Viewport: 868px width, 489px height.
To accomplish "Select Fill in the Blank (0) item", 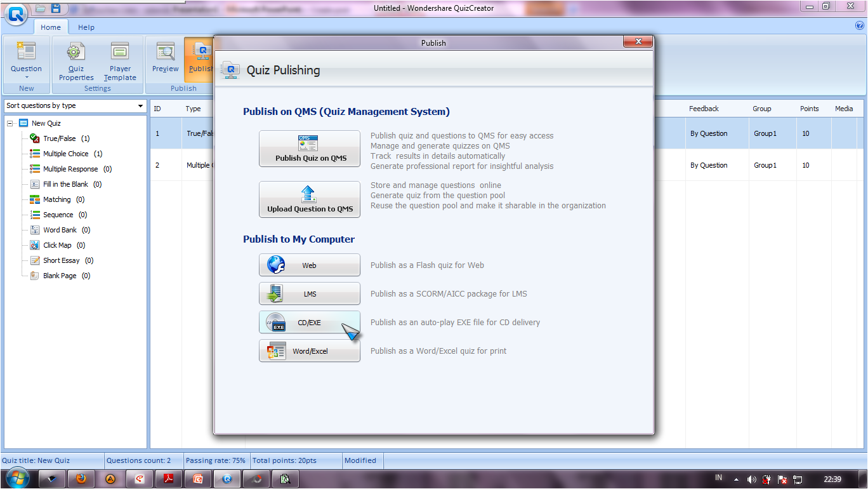I will [72, 184].
